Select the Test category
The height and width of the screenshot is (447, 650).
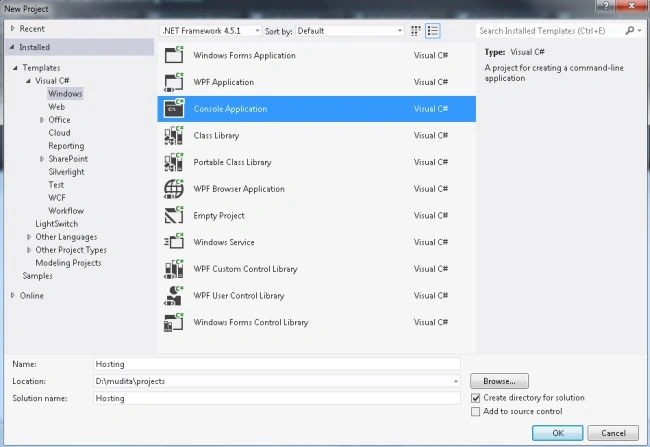[x=56, y=185]
